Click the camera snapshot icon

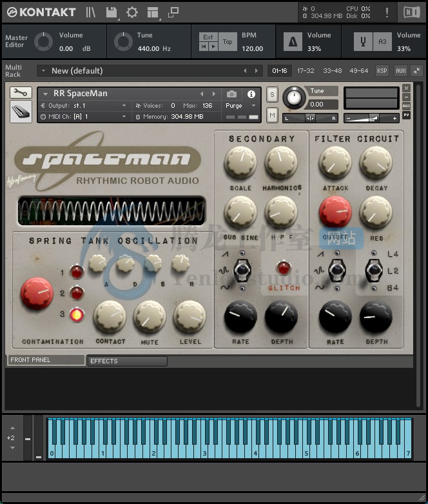point(231,94)
